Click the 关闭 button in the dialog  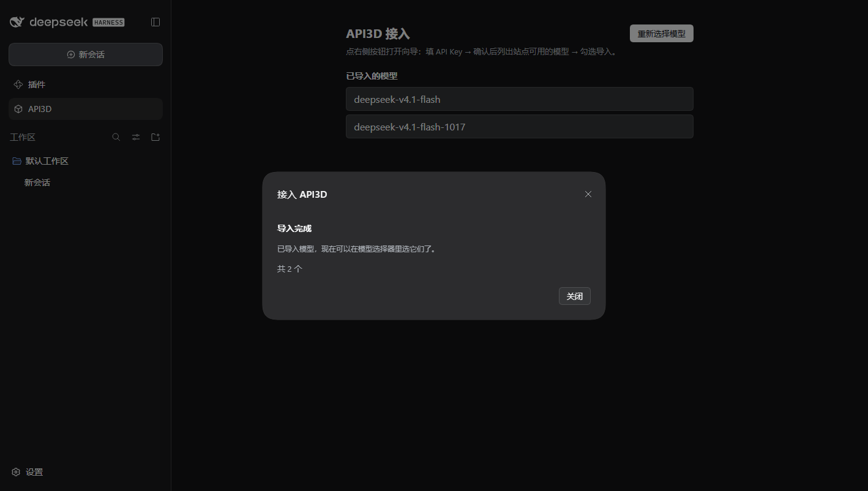(575, 296)
